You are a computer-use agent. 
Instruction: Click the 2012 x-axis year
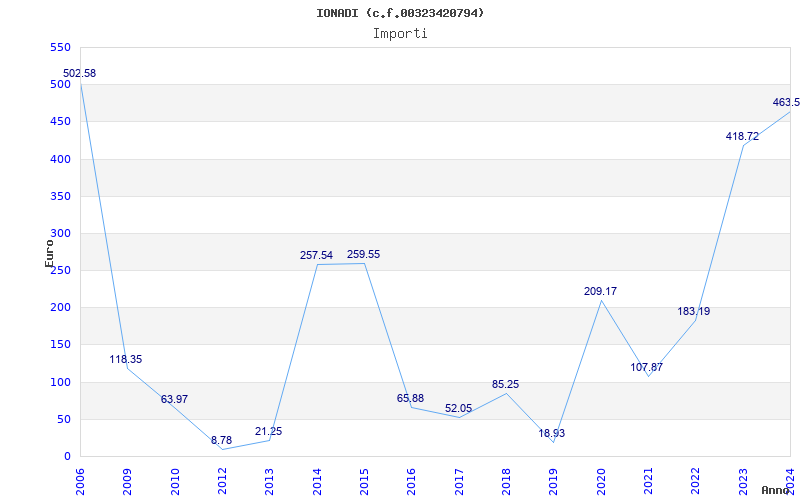(x=222, y=482)
